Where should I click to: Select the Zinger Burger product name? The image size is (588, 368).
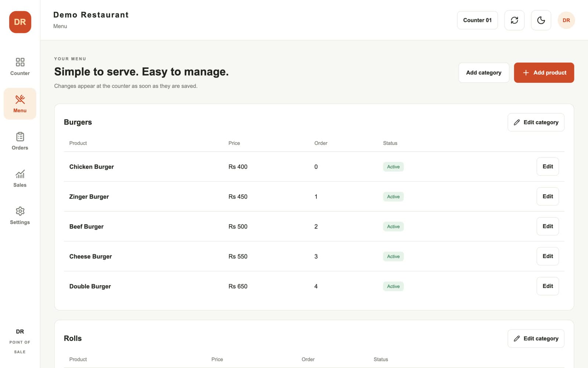point(89,197)
